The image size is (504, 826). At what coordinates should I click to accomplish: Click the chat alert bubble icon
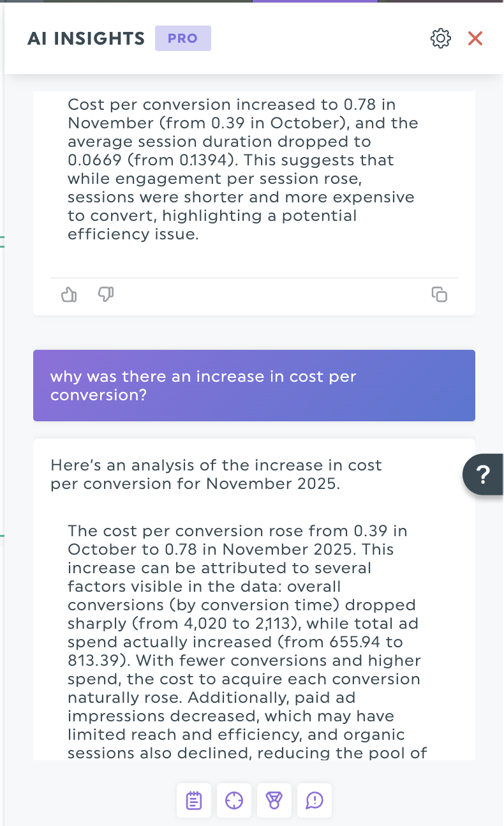coord(315,800)
